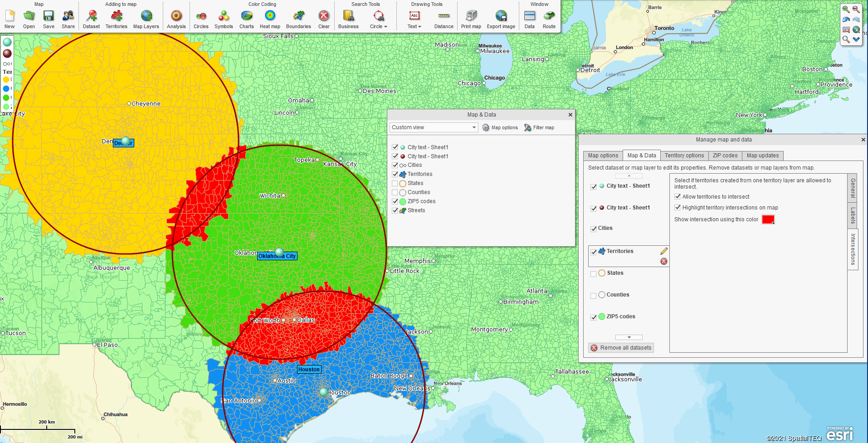Switch to ZIP codes tab
Viewport: 868px width, 443px height.
click(x=725, y=156)
